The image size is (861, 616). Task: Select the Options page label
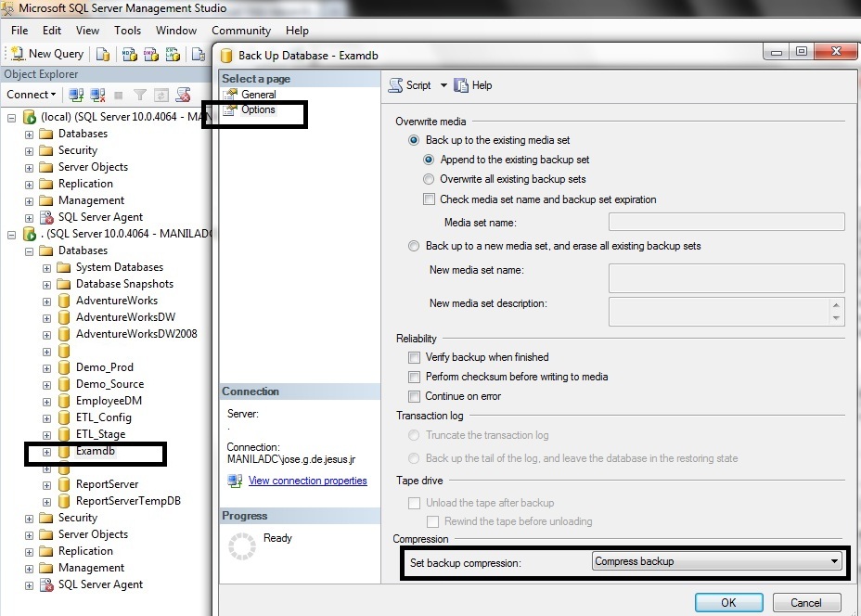click(x=258, y=109)
